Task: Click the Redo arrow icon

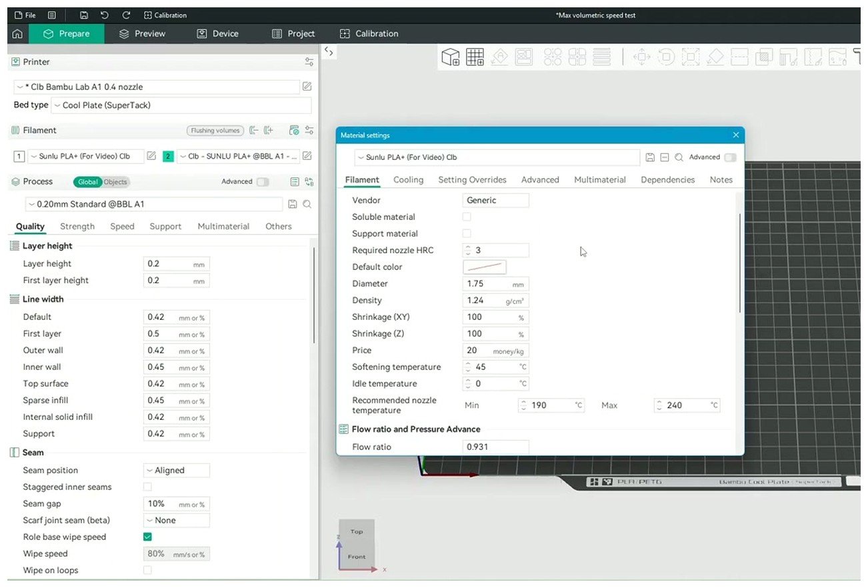Action: 126,15
